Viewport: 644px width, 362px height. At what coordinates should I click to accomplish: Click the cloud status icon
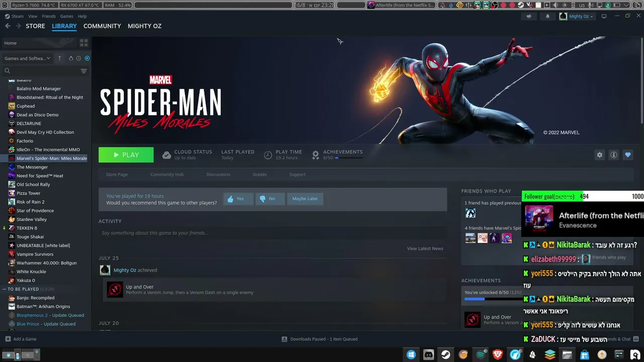[x=167, y=155]
